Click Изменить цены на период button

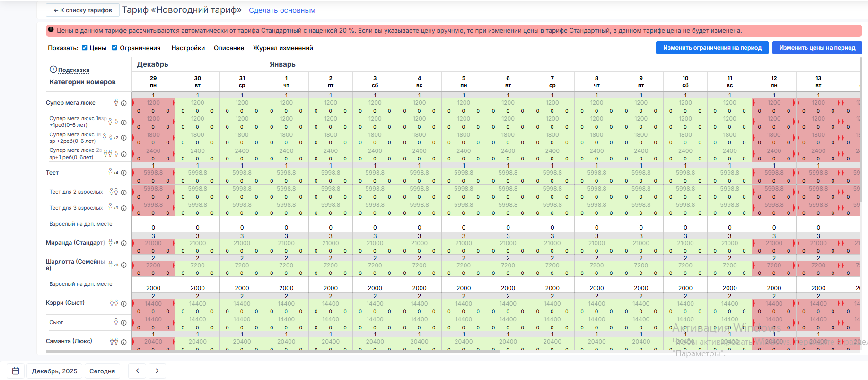tap(817, 48)
